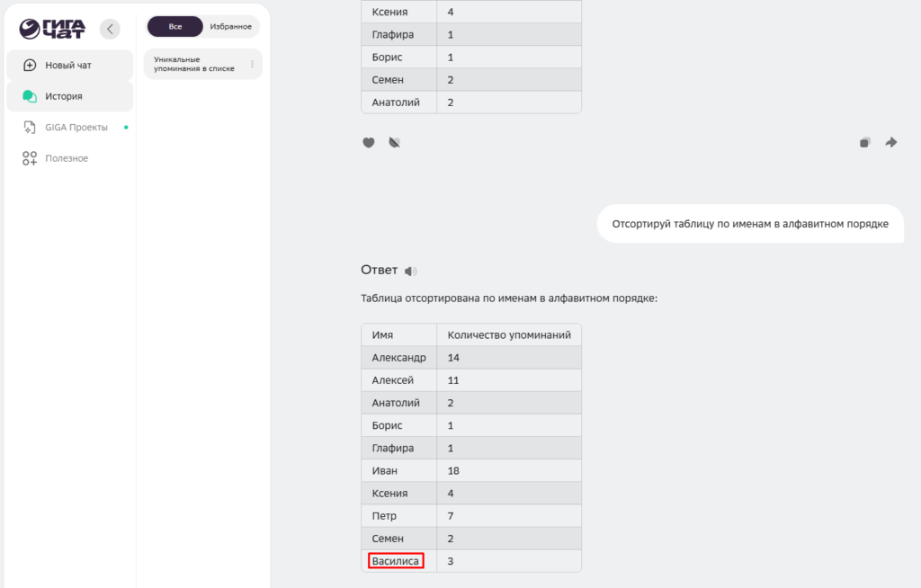Switch to the Избранное filter
The image size is (921, 588).
tap(230, 27)
